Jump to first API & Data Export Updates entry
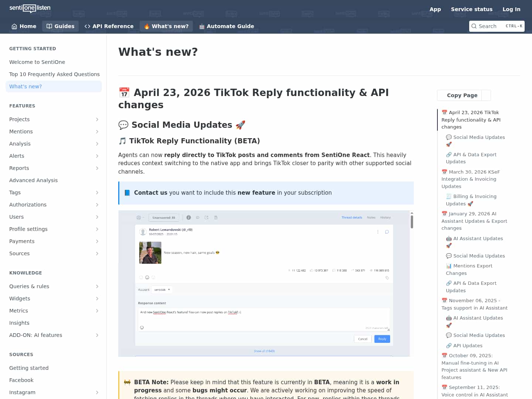532x399 pixels. [x=471, y=158]
